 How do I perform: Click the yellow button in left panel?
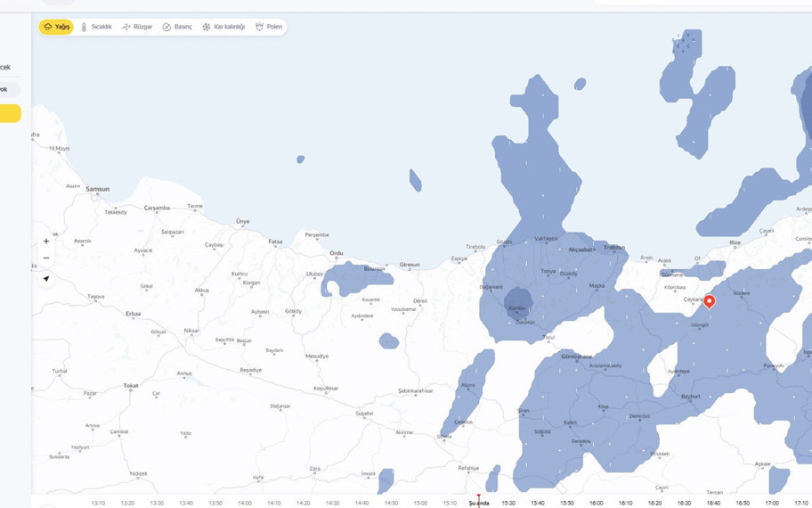tap(10, 113)
